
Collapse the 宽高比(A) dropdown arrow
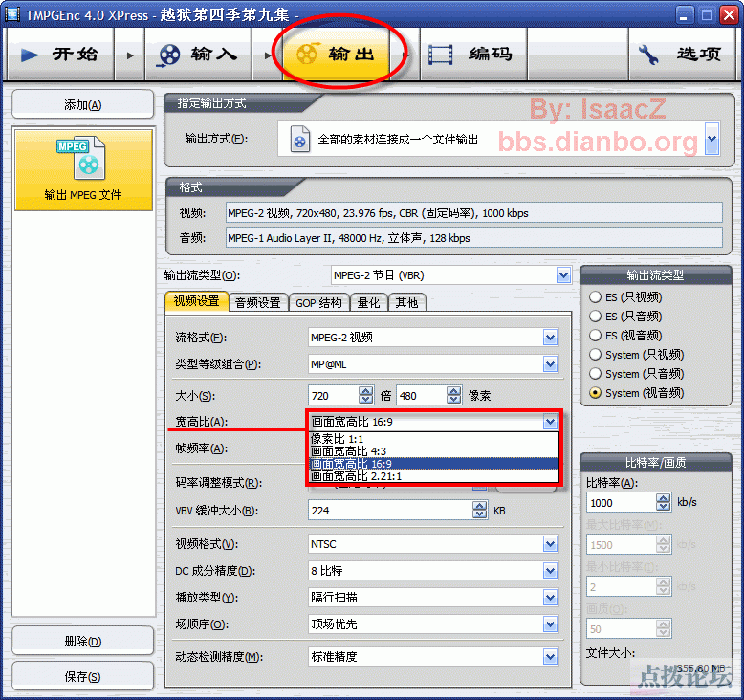coord(551,422)
